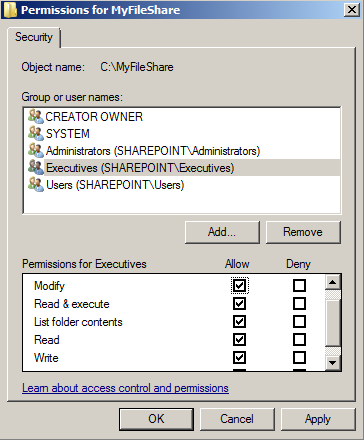
Task: Toggle Deny checkbox for Read & execute
Action: pos(299,304)
